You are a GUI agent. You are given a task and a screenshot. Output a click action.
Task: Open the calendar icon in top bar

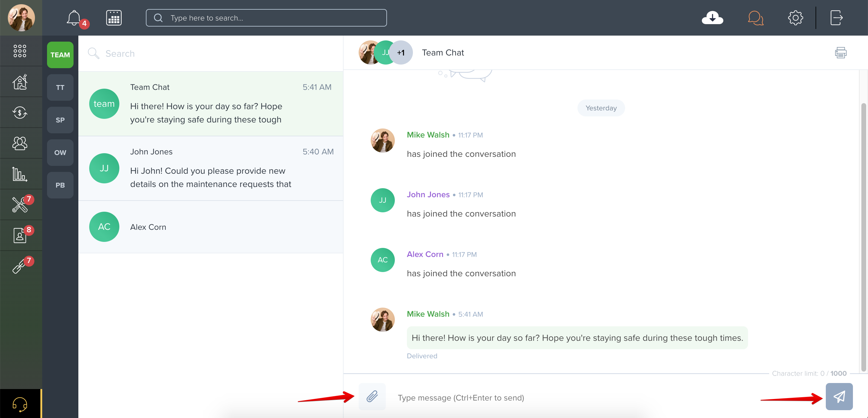pos(114,18)
